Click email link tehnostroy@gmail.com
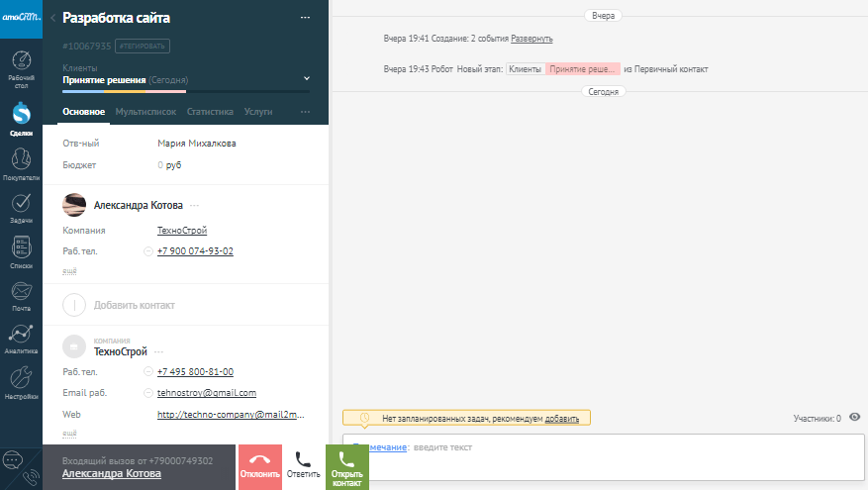The width and height of the screenshot is (868, 490). [207, 393]
